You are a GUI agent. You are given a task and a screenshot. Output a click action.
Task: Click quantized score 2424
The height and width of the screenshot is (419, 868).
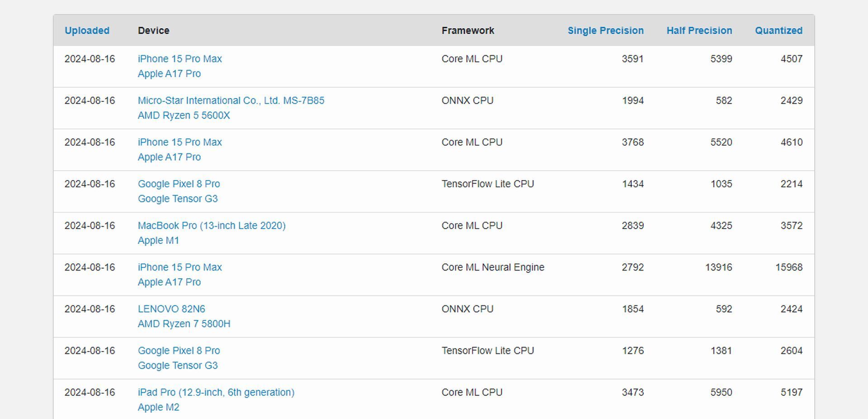coord(792,309)
